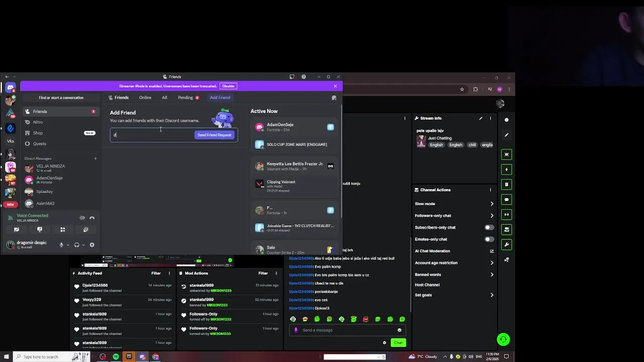Start an activity in voice panel
The width and height of the screenshot is (644, 362).
[x=63, y=230]
